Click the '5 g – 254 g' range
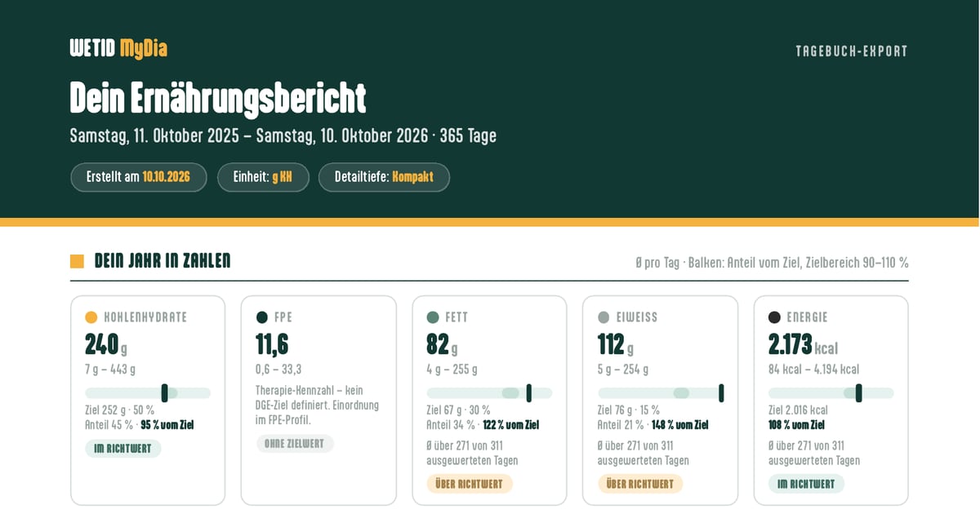 (x=623, y=370)
